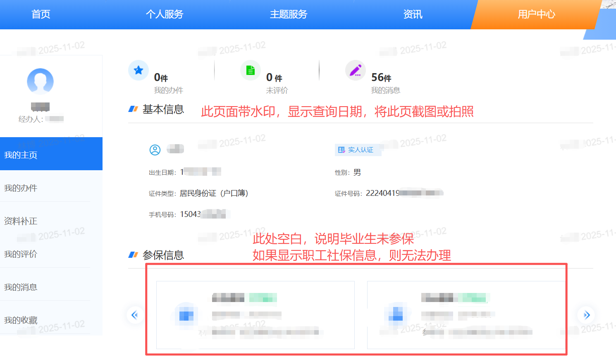Open the 个人服务 navigation tab
616x364 pixels.
point(165,14)
